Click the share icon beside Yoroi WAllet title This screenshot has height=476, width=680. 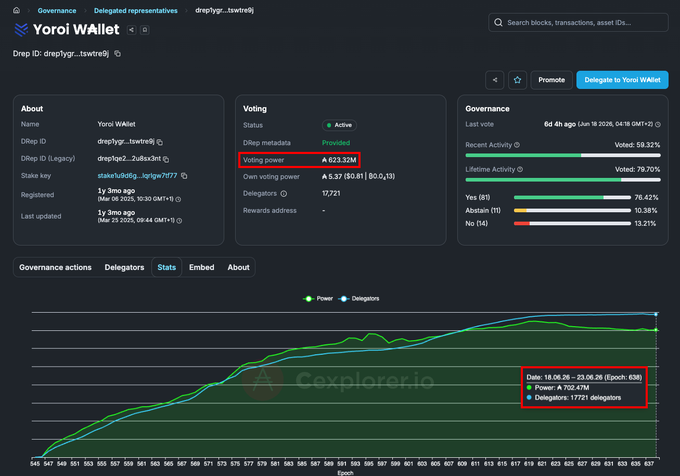click(x=131, y=30)
